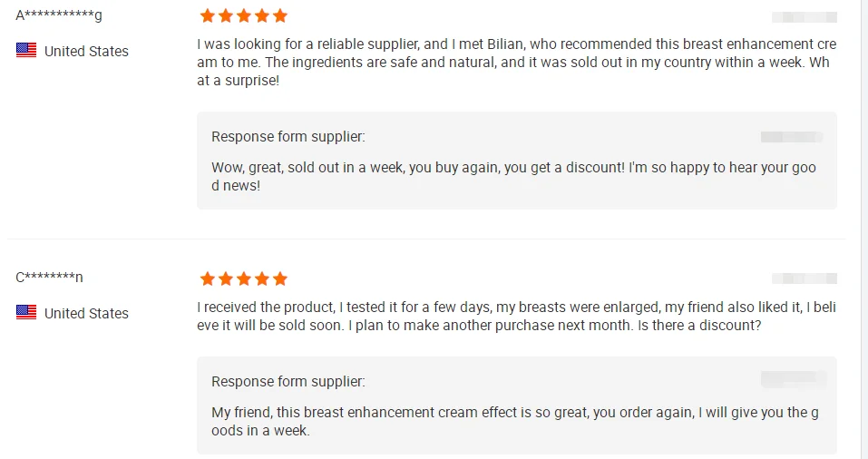Viewport: 868px width, 459px height.
Task: Click the first star of A***********g's rating
Action: pyautogui.click(x=208, y=15)
